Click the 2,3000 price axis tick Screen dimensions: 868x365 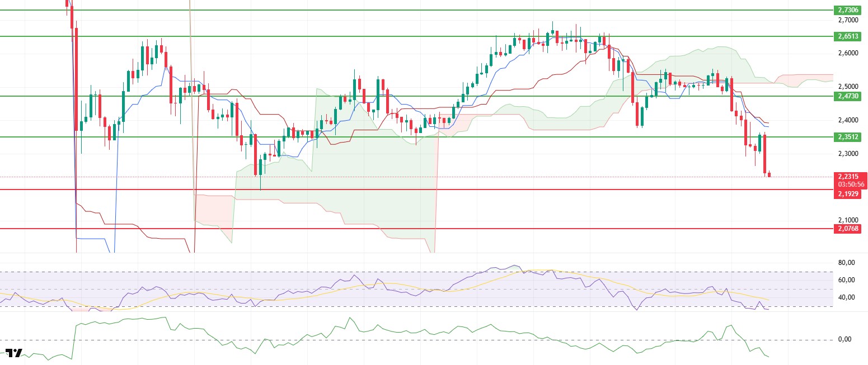pyautogui.click(x=848, y=154)
